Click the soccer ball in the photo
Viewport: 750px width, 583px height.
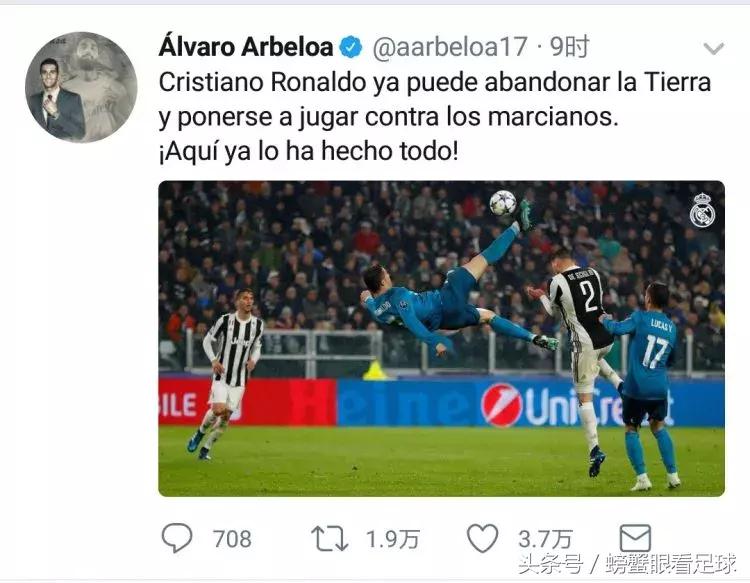click(x=503, y=203)
